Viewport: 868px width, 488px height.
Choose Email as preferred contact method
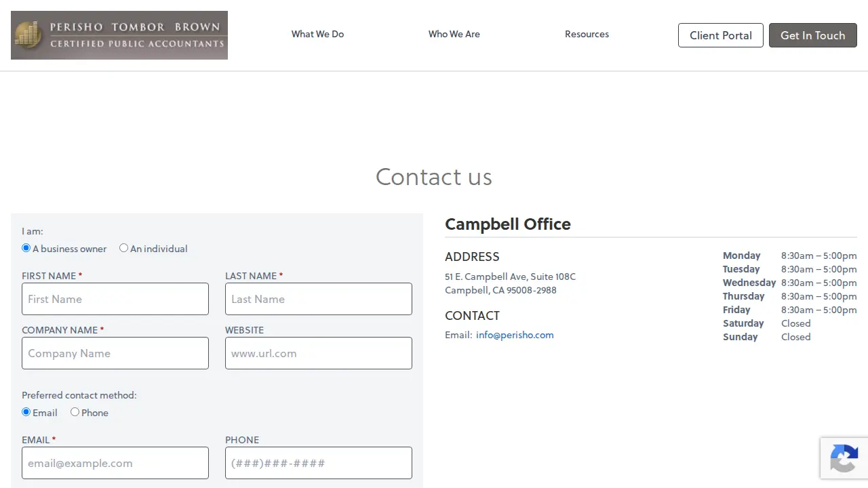pos(26,412)
